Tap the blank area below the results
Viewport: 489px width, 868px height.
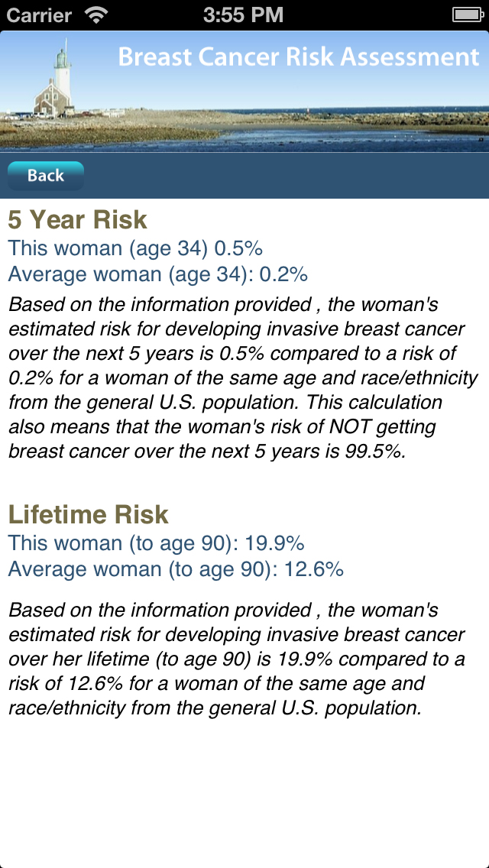pos(244,792)
